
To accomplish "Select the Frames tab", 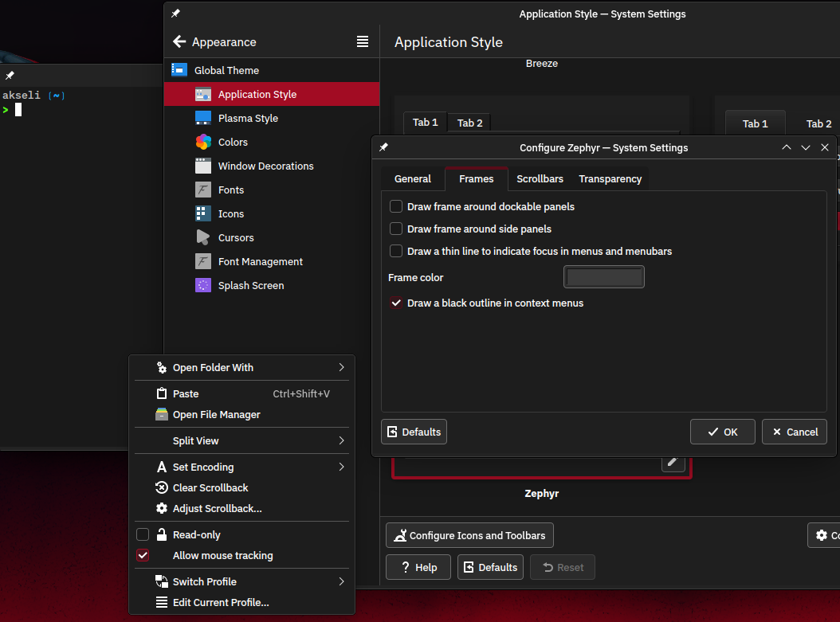I will (477, 178).
